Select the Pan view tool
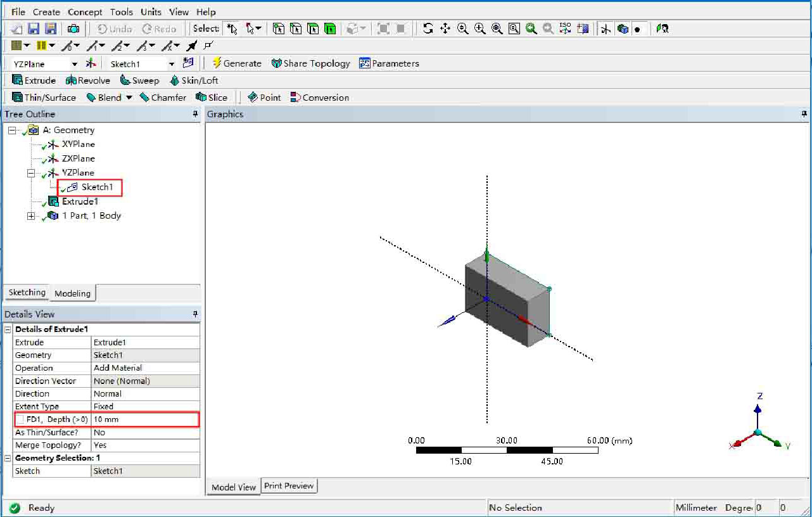This screenshot has height=517, width=812. pyautogui.click(x=445, y=29)
